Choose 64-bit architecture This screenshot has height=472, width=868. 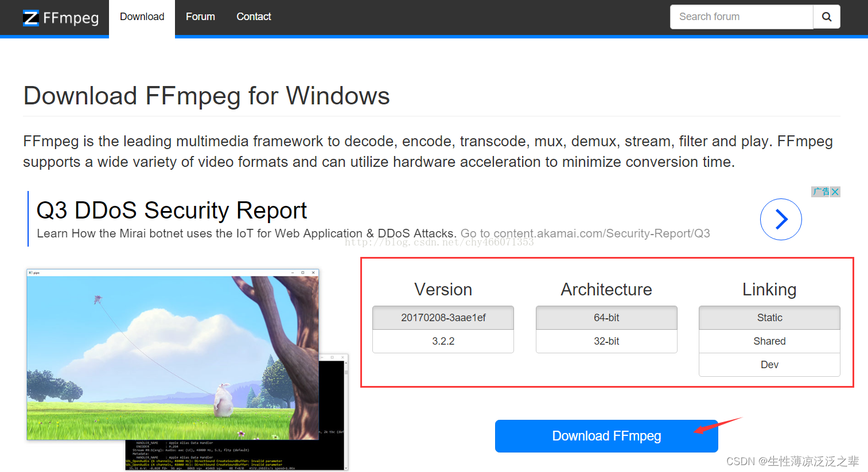(x=606, y=318)
